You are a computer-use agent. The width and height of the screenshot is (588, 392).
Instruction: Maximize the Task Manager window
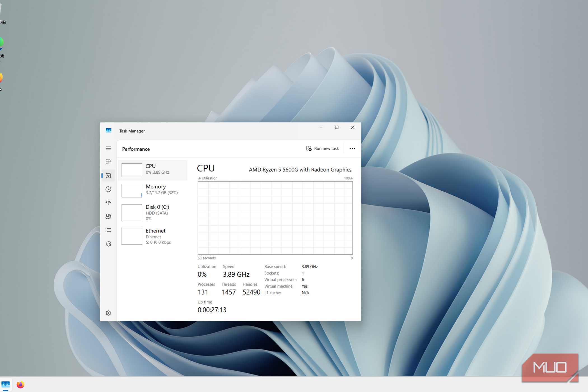337,127
